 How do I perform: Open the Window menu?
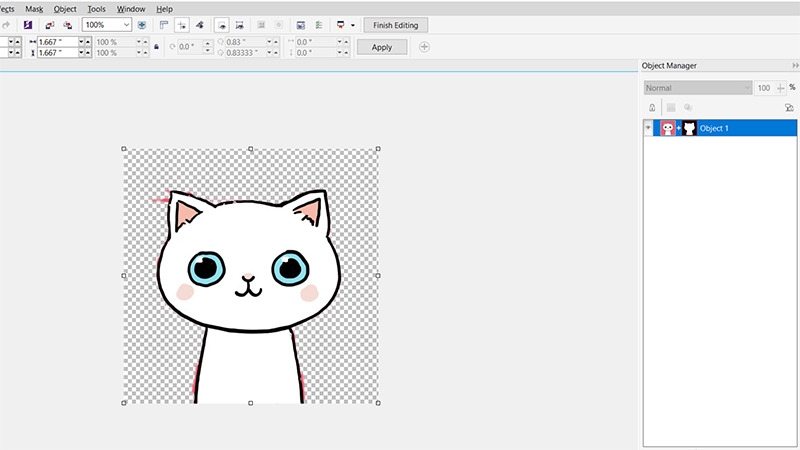(131, 9)
